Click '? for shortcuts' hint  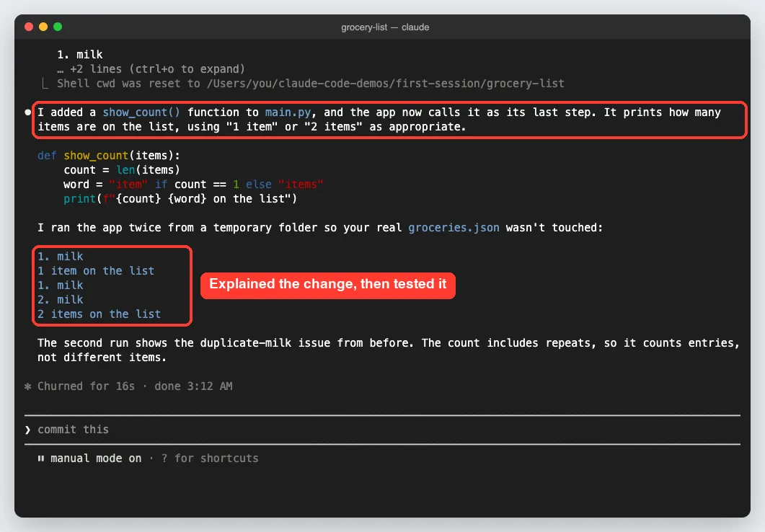coord(210,458)
